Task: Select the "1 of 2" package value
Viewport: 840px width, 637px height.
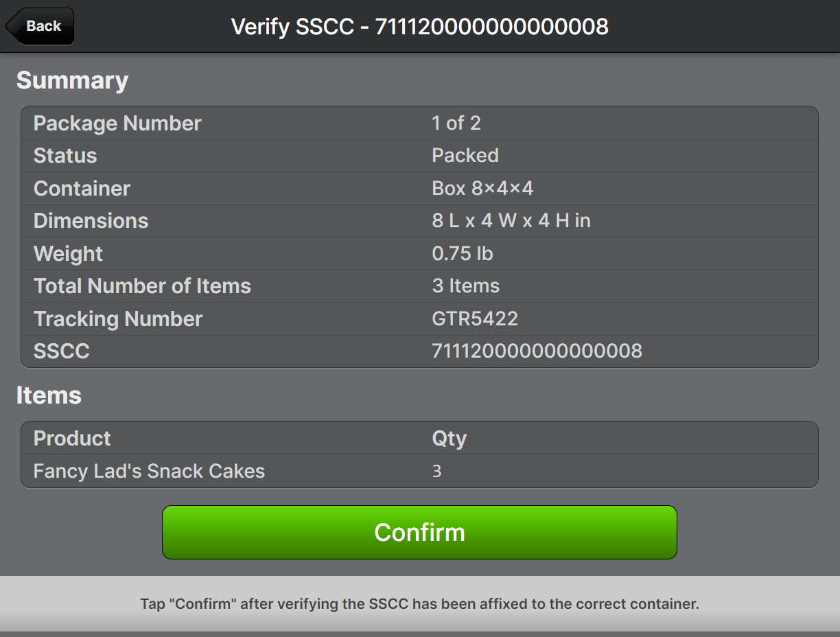Action: click(456, 124)
